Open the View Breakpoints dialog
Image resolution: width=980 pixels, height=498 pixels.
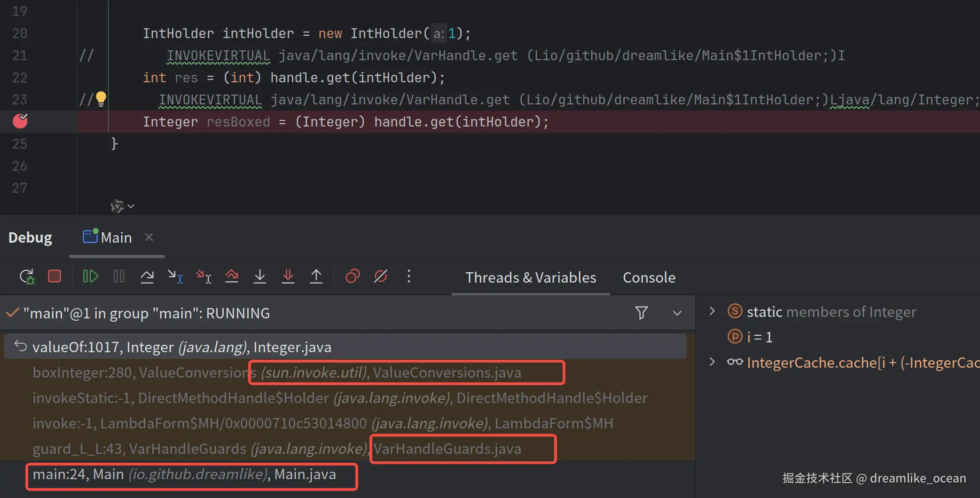click(x=353, y=276)
